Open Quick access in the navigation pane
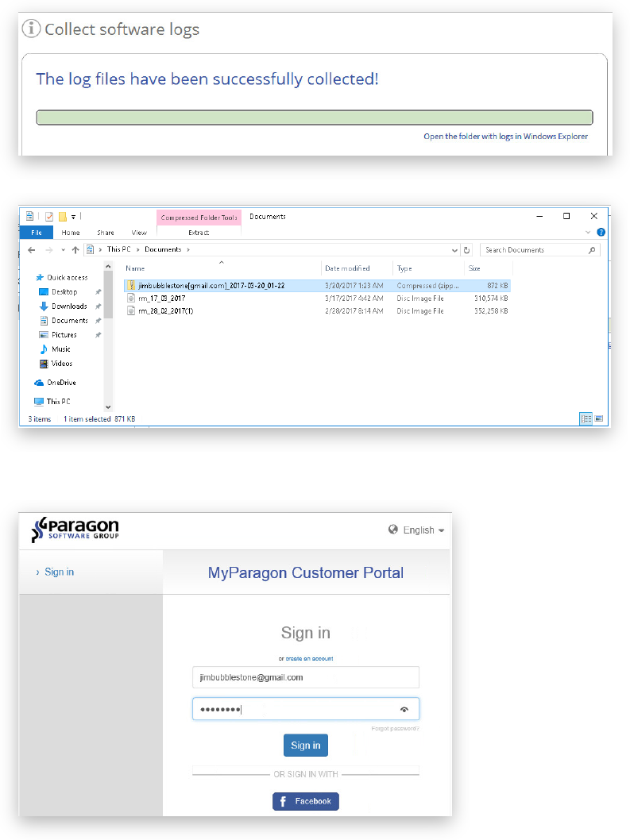The width and height of the screenshot is (630, 840). (67, 278)
